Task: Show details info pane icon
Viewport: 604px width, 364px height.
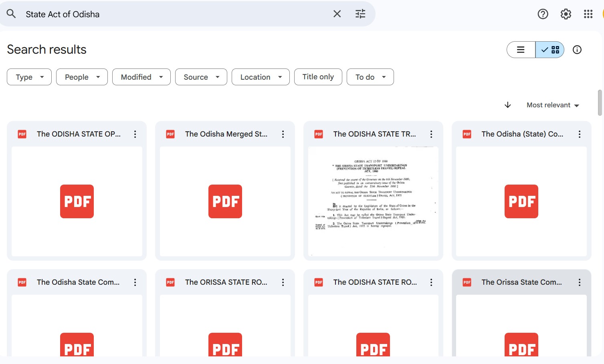Action: pyautogui.click(x=577, y=50)
